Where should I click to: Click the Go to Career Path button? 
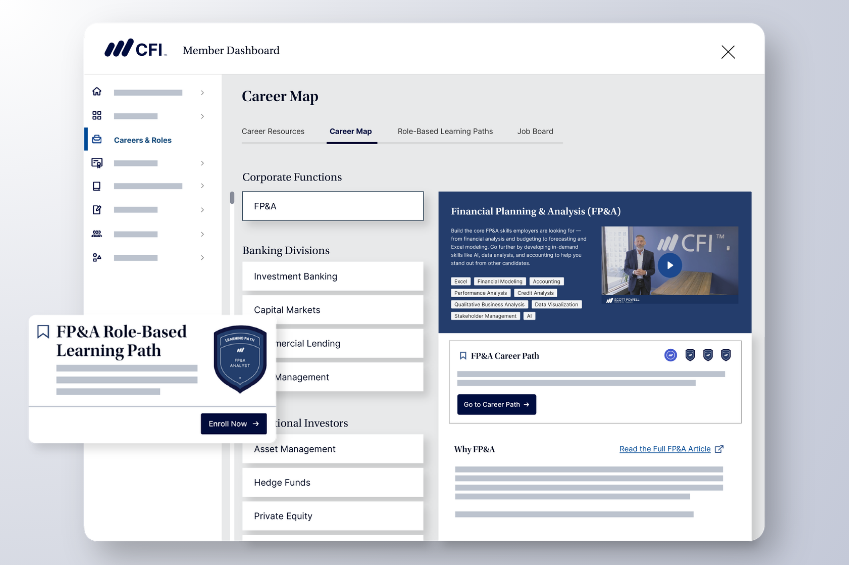tap(497, 405)
